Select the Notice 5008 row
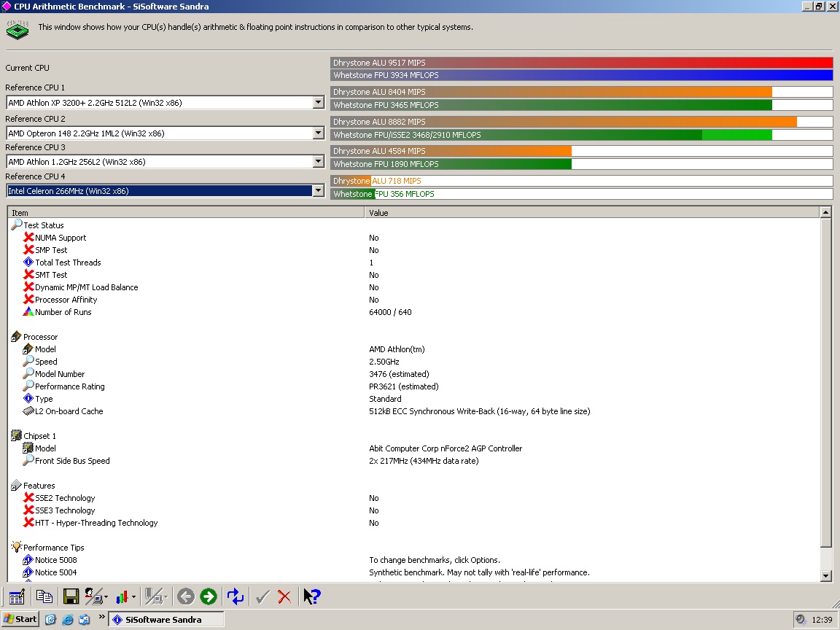The height and width of the screenshot is (630, 840). tap(414, 560)
